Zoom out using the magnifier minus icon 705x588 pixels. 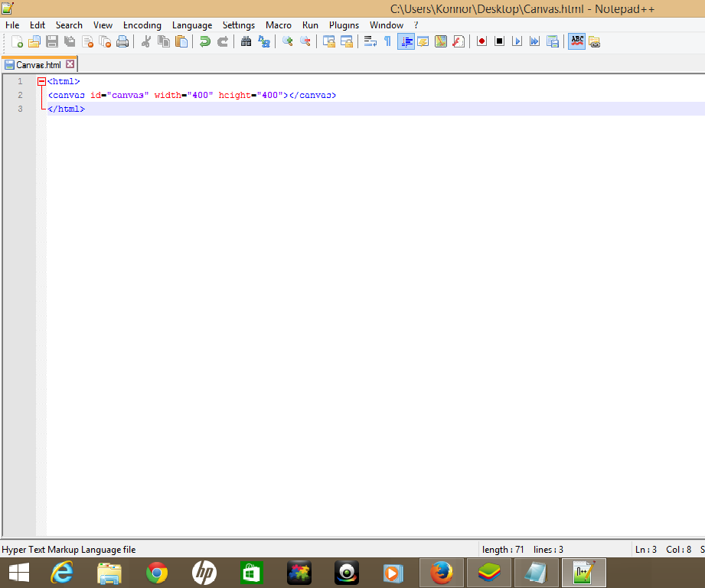pyautogui.click(x=305, y=42)
